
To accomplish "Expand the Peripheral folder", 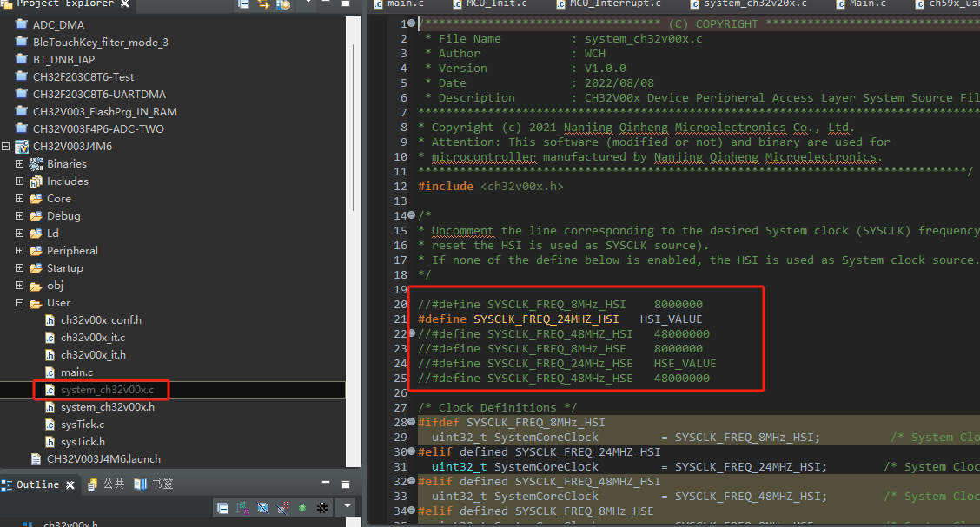I will pyautogui.click(x=19, y=251).
